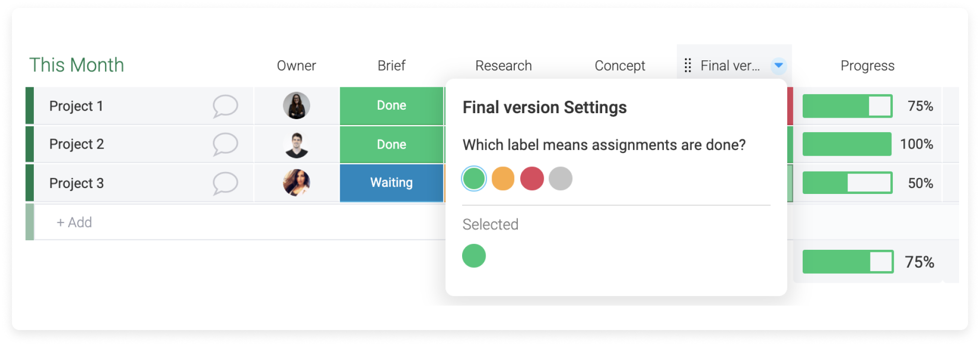Click Project 2 owner avatar
This screenshot has width=980, height=346.
pos(296,145)
